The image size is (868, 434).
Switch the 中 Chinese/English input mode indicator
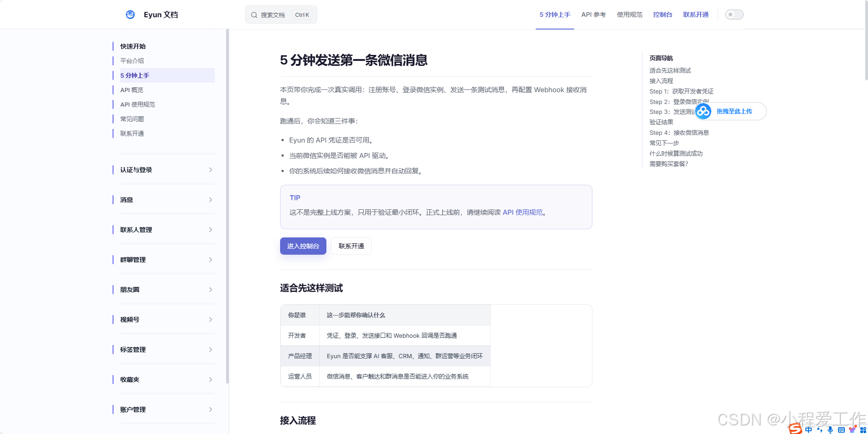coord(809,429)
